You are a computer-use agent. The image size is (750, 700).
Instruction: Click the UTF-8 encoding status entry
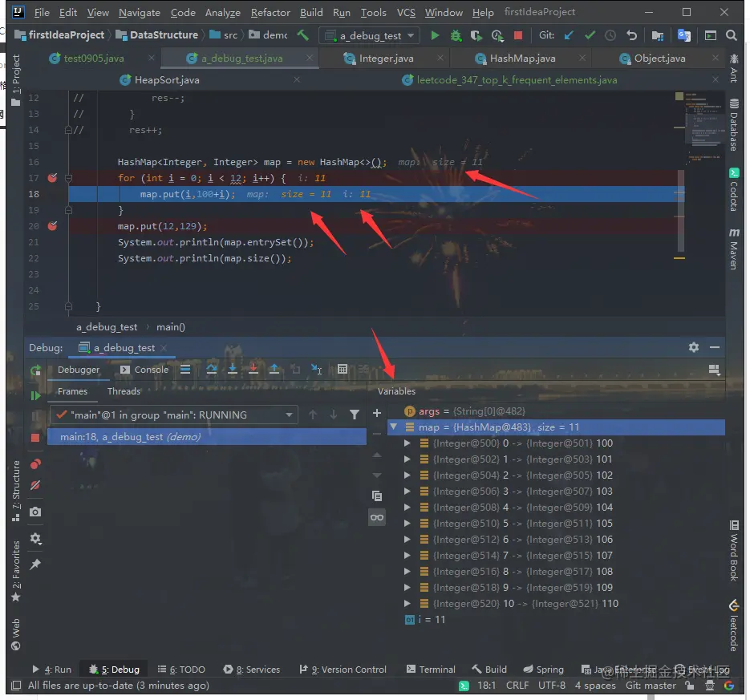(552, 686)
